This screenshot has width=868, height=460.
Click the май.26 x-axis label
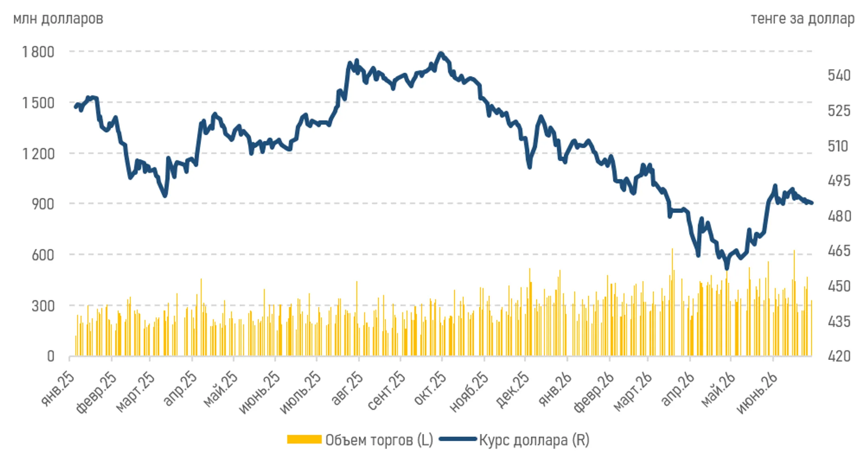click(x=719, y=389)
